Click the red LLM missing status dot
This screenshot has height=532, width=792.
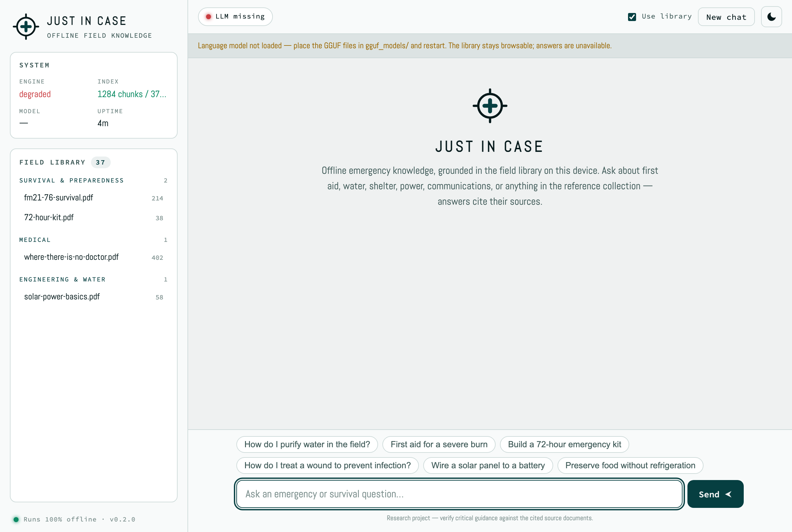(x=208, y=17)
